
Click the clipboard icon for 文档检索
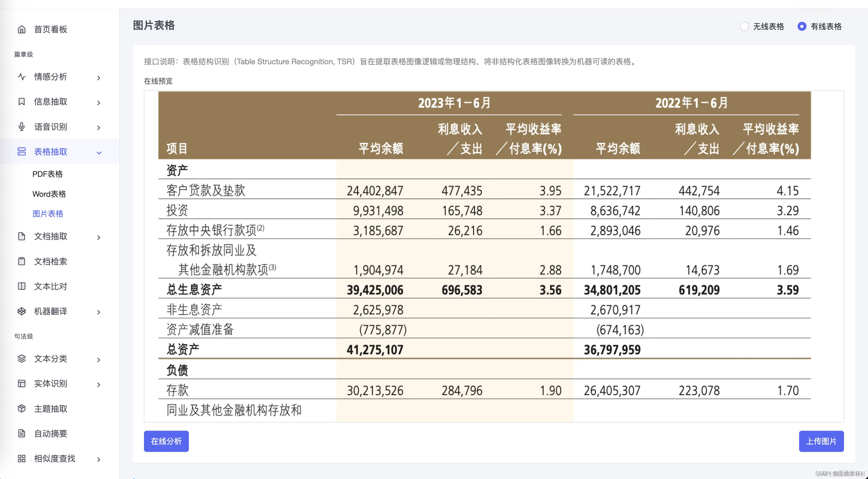point(22,261)
